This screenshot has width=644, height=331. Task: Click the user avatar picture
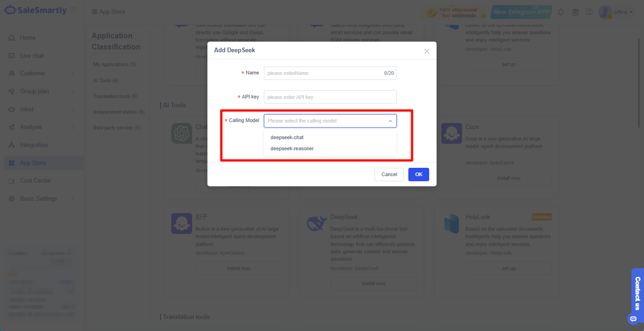click(605, 12)
